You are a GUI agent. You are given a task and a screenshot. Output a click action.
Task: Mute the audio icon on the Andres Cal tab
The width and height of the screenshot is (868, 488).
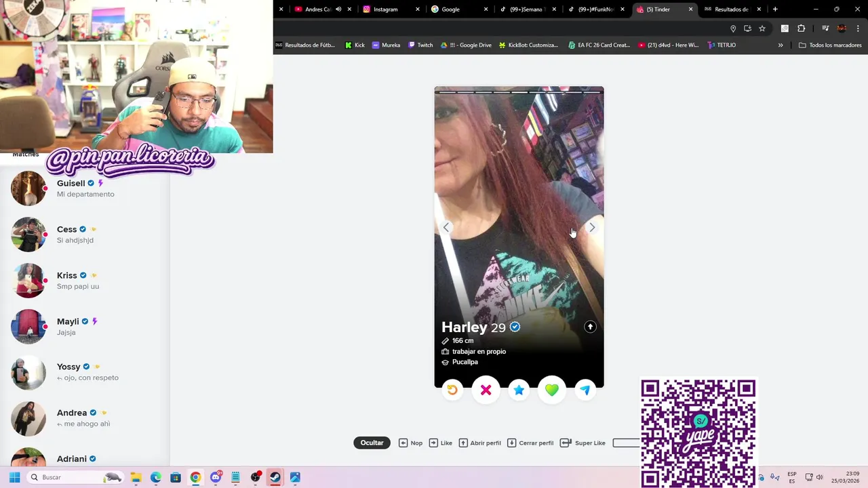(338, 9)
